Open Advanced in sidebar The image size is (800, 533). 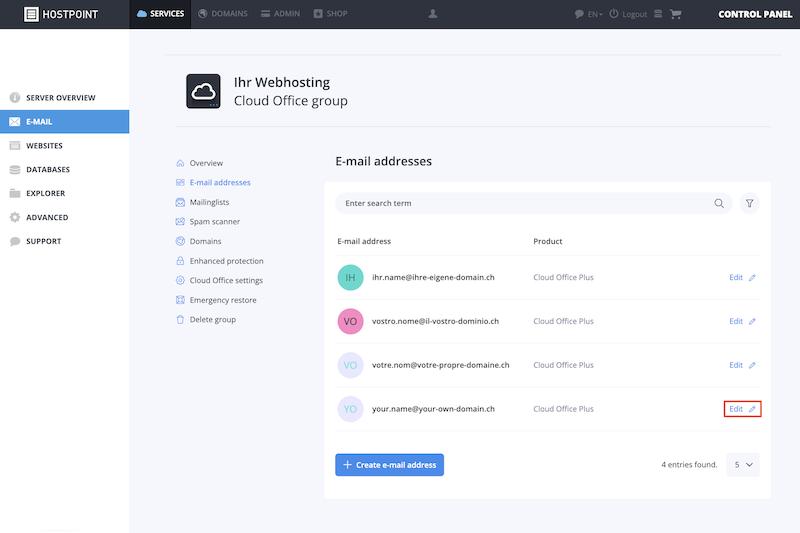64,217
